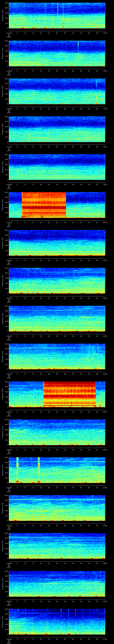Click the 31:00 end label of the last panel

(x=105, y=639)
